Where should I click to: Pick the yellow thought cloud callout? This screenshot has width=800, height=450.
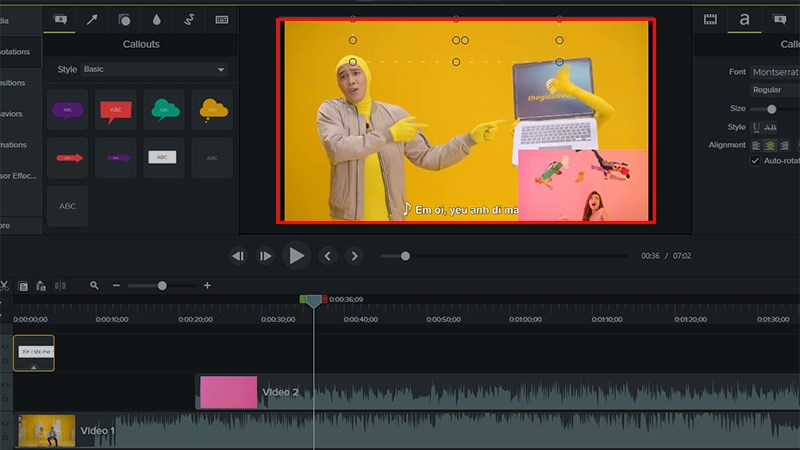click(212, 110)
